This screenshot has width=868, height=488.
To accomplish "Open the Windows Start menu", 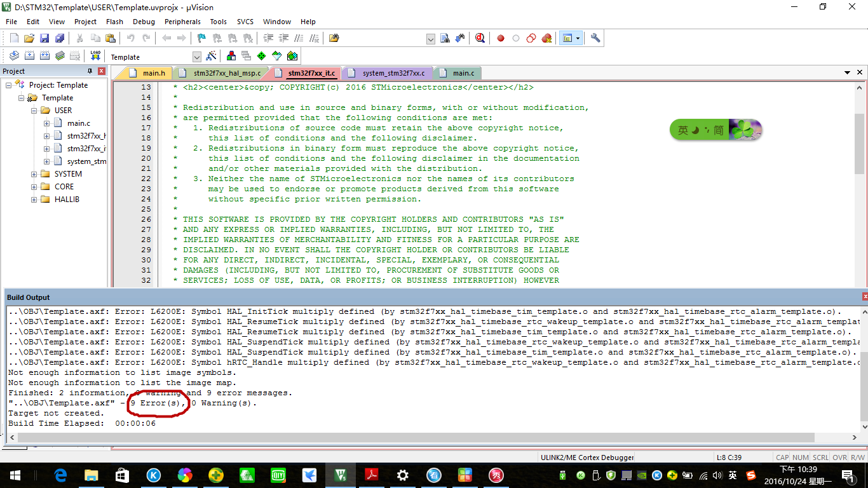I will pyautogui.click(x=14, y=475).
